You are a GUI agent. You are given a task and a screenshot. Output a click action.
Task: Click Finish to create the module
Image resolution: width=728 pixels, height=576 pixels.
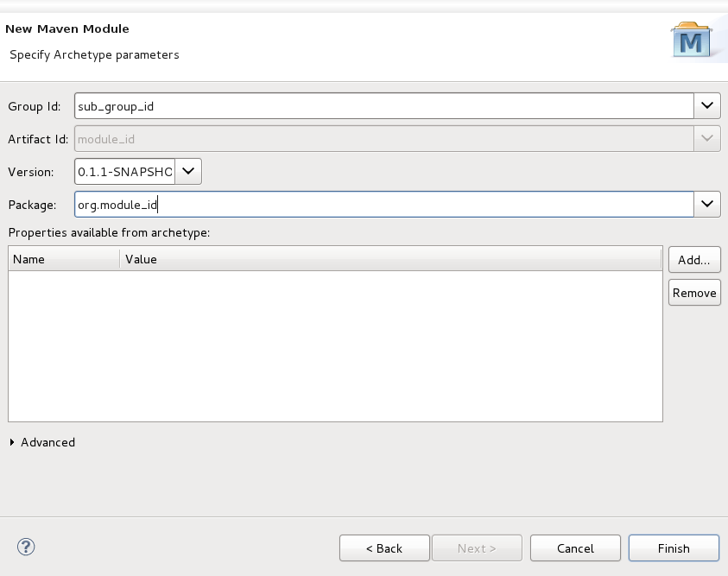674,548
